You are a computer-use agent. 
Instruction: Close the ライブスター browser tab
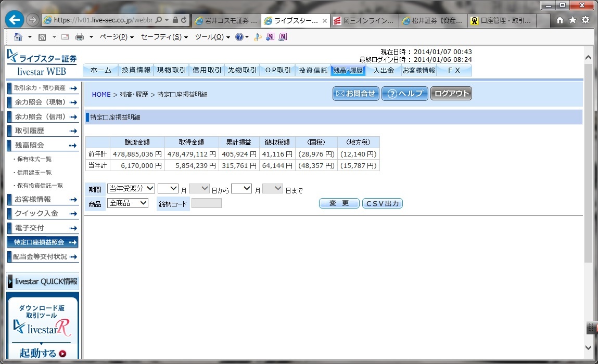click(325, 21)
